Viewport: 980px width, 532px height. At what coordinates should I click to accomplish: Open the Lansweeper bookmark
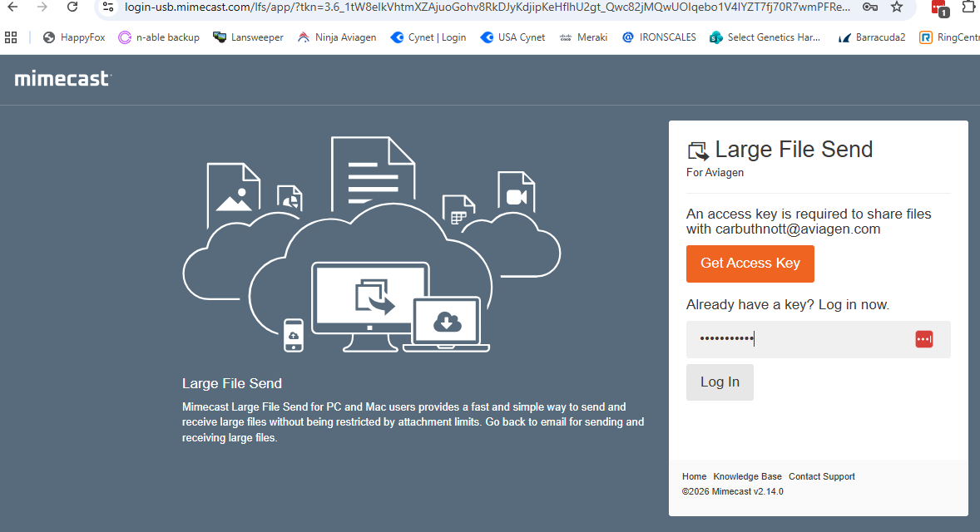pyautogui.click(x=248, y=37)
